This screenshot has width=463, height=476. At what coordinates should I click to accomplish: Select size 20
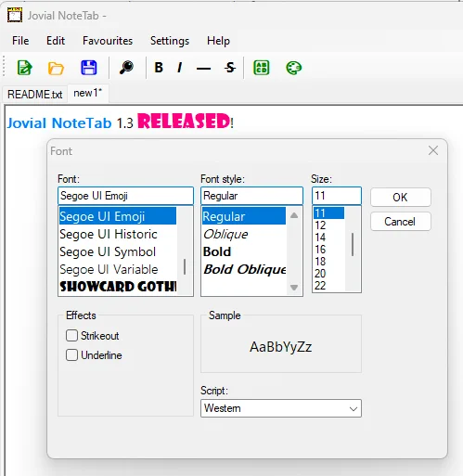click(x=328, y=274)
